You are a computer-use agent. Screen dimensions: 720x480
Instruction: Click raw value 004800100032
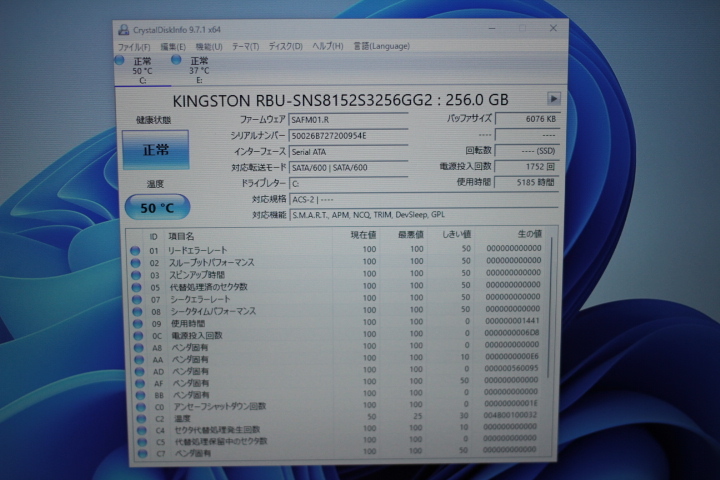click(x=510, y=415)
